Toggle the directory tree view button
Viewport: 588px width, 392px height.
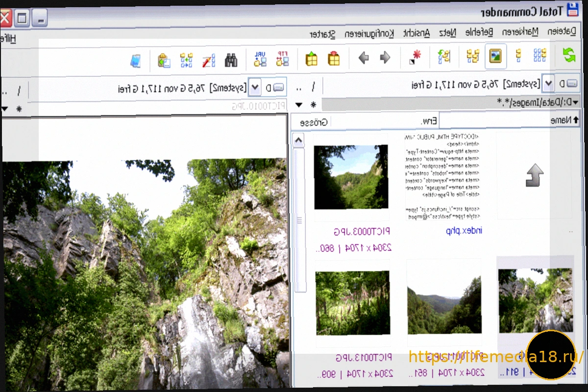tap(472, 56)
